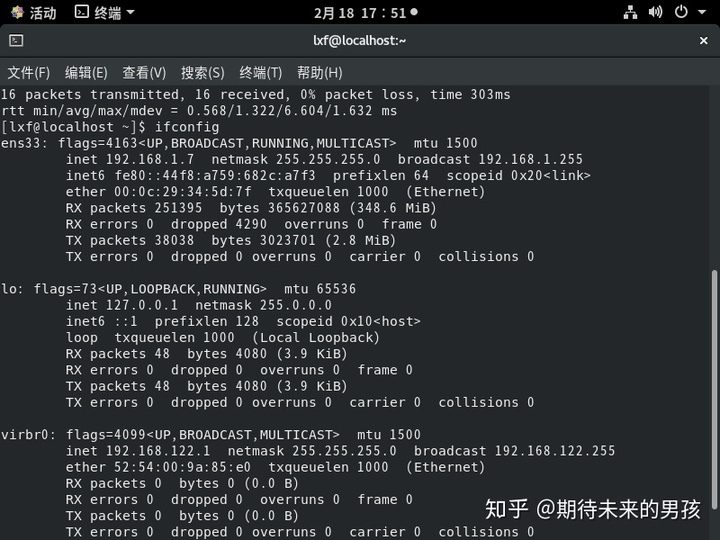Click the loopback address 127.0.0.1
Image resolution: width=720 pixels, height=540 pixels.
[x=142, y=305]
